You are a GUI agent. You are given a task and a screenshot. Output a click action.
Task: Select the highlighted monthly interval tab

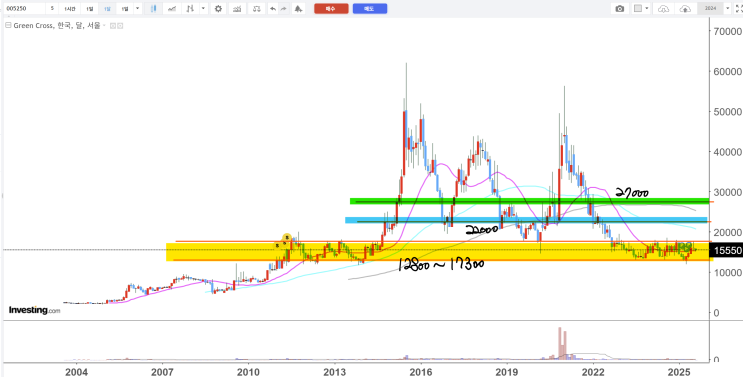tap(107, 9)
